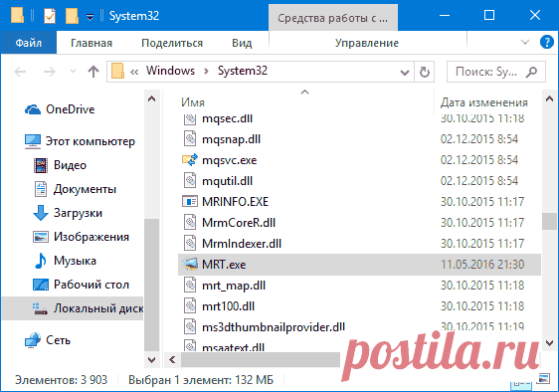Click the navigation pane scroll-up arrow
559x392 pixels.
pos(151,98)
